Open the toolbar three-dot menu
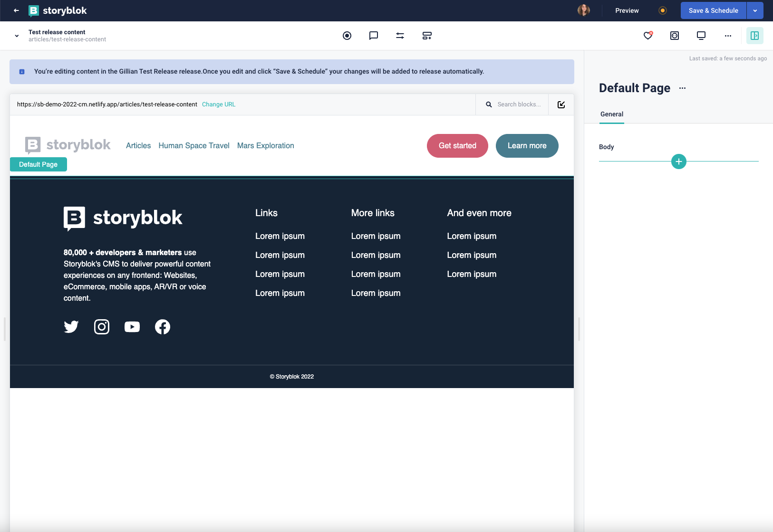Screen dimensions: 773x532 point(728,36)
